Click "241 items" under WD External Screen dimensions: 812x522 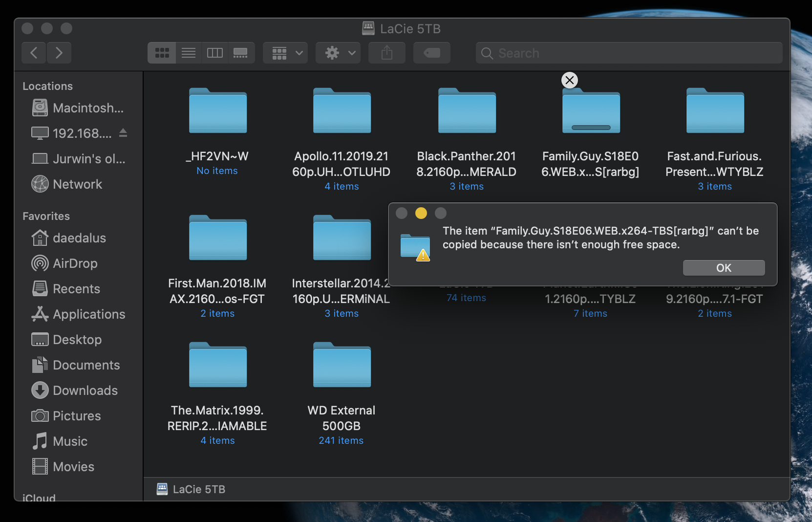click(x=341, y=440)
